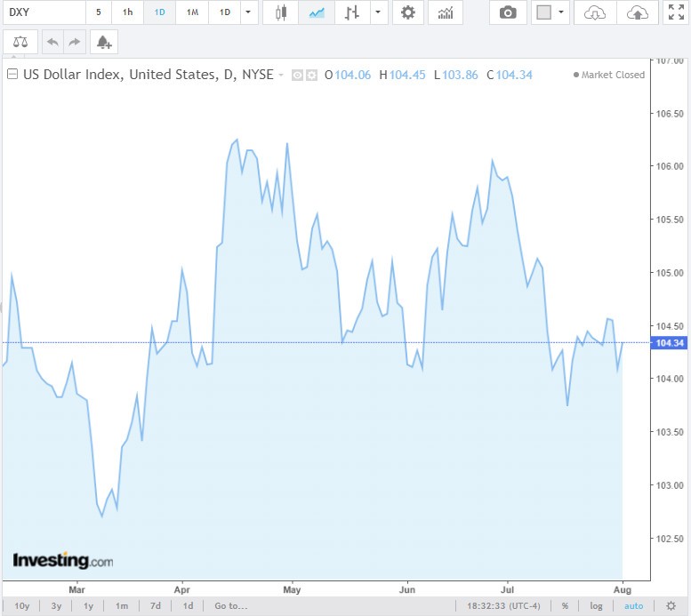The image size is (691, 616).
Task: Enter fullscreen chart mode
Action: [673, 12]
